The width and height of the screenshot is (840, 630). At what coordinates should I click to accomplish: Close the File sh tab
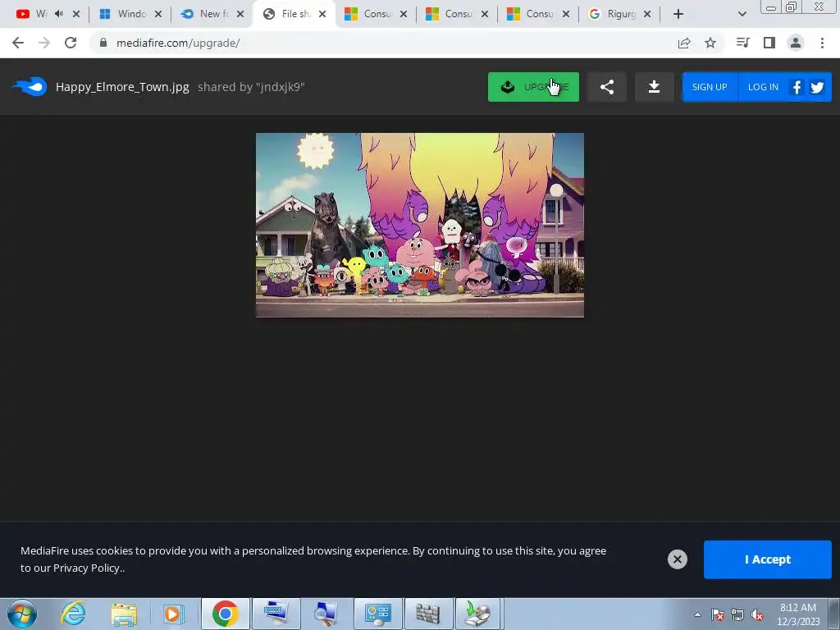(x=322, y=14)
